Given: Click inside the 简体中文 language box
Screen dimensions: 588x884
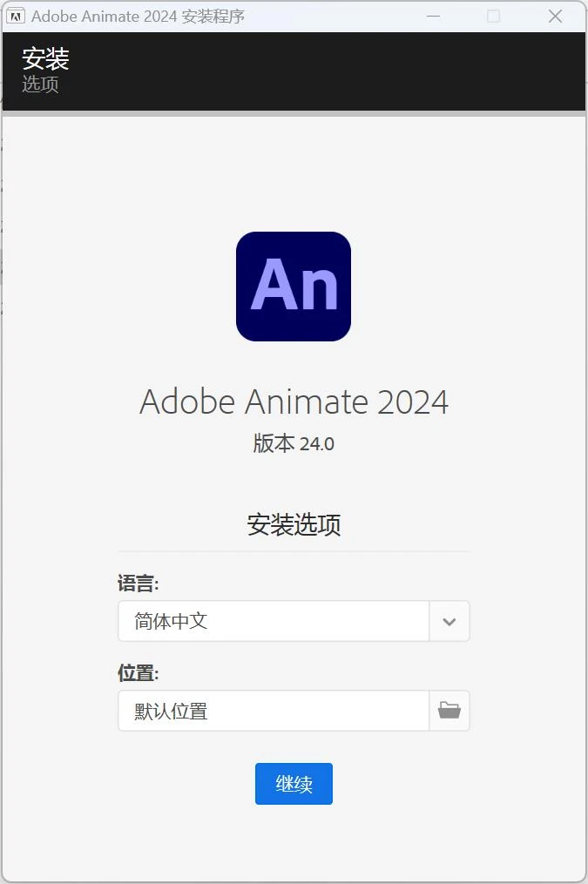Looking at the screenshot, I should pyautogui.click(x=261, y=621).
